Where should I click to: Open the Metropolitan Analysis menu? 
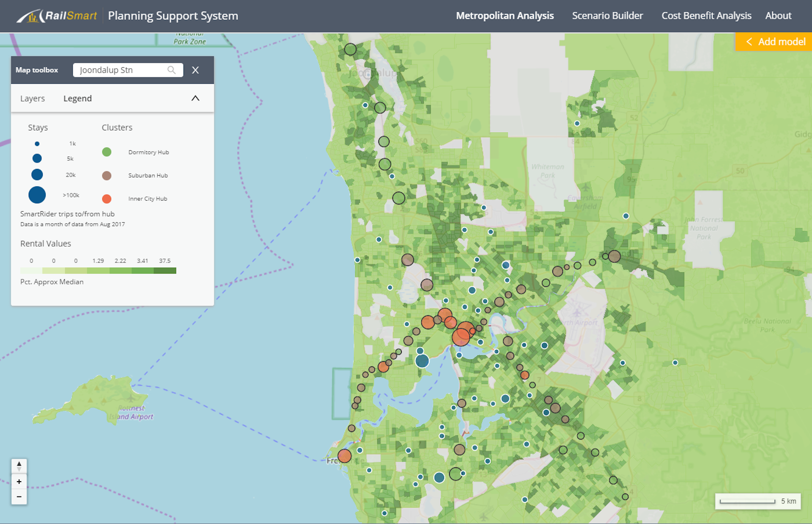[505, 16]
